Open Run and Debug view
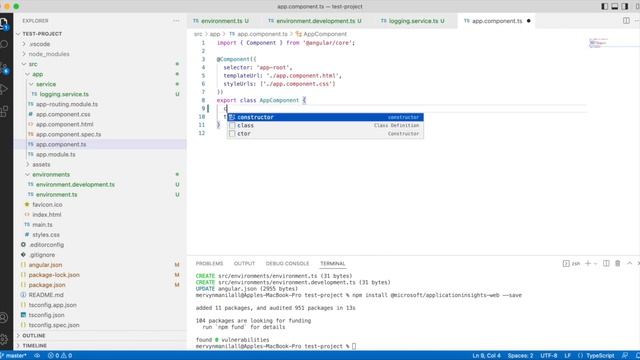The height and width of the screenshot is (360, 640). tap(4, 89)
